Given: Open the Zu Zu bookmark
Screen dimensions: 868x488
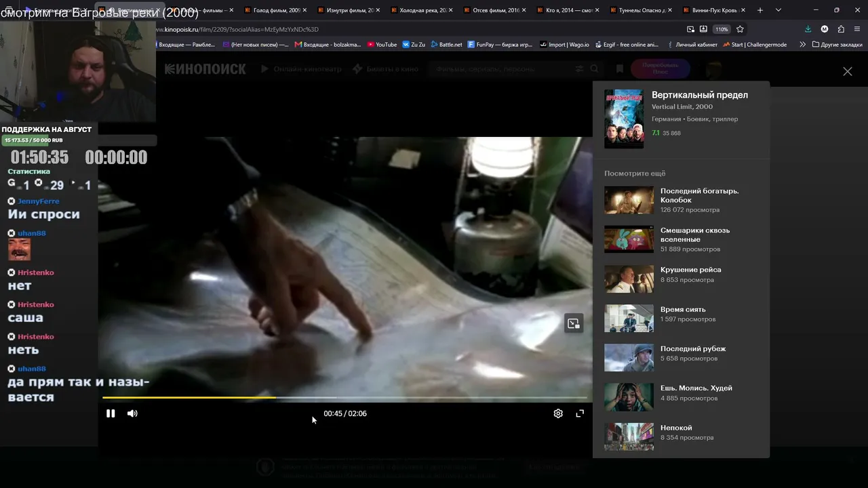Looking at the screenshot, I should click(414, 45).
